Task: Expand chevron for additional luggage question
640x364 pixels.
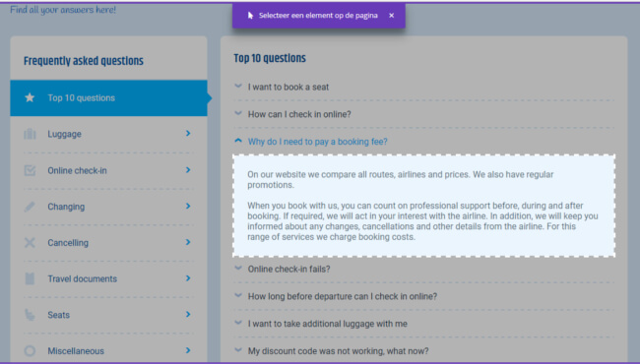Action: (238, 323)
